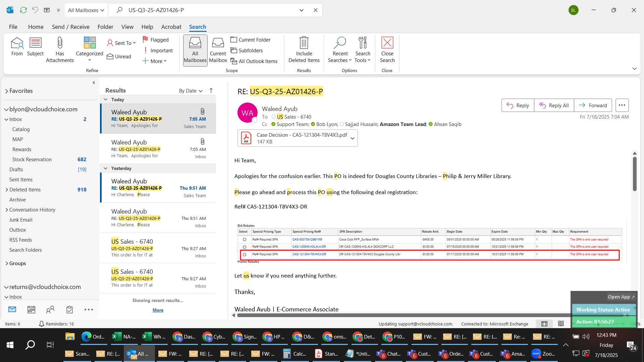Filter search by Subject icon
This screenshot has width=644, height=362.
tap(35, 47)
